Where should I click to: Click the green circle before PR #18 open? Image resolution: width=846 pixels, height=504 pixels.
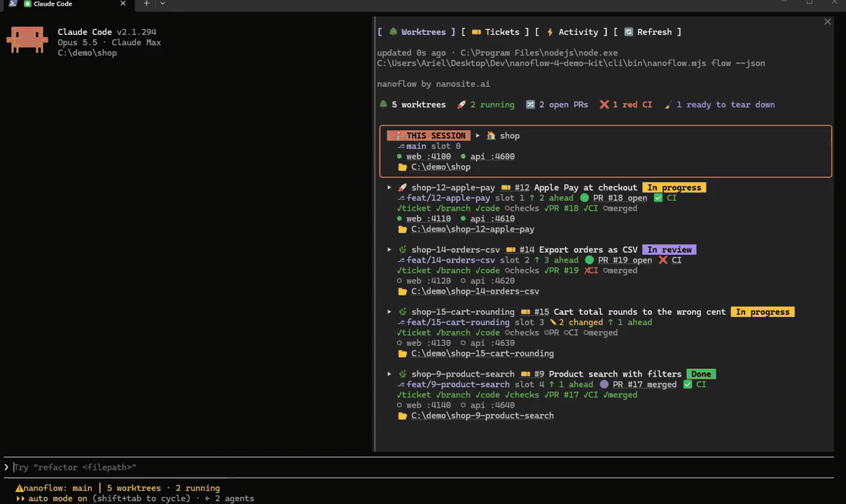pyautogui.click(x=584, y=198)
